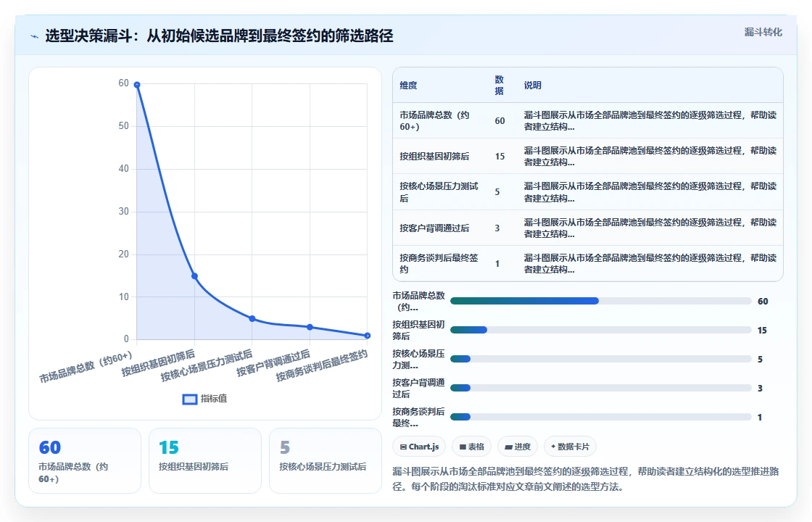Click the table value 15
This screenshot has width=812, height=522.
click(500, 157)
